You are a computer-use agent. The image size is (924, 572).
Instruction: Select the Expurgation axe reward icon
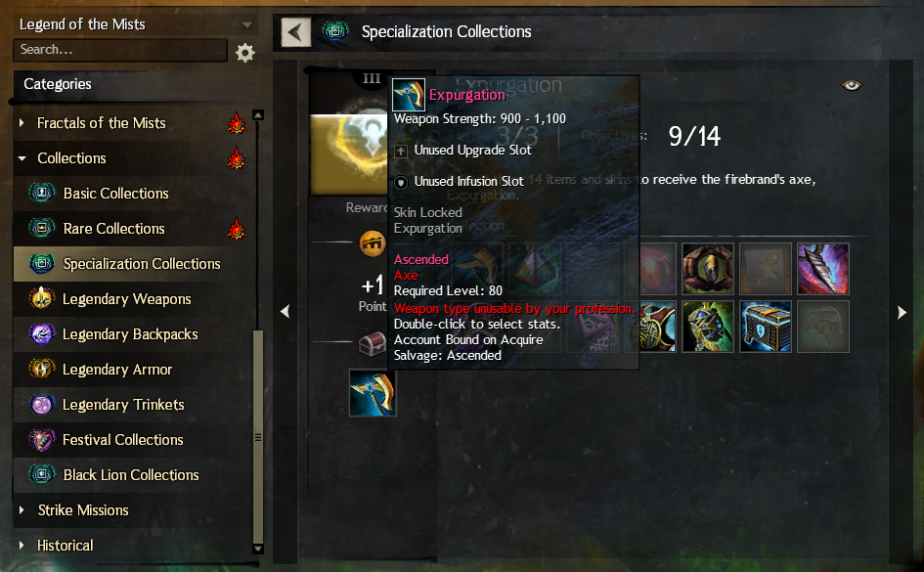(x=373, y=393)
